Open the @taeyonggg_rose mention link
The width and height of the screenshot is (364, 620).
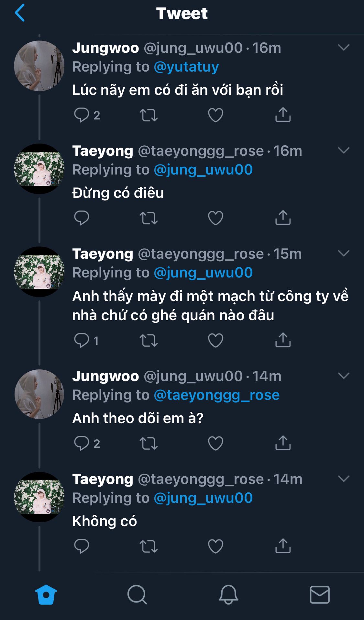point(216,395)
